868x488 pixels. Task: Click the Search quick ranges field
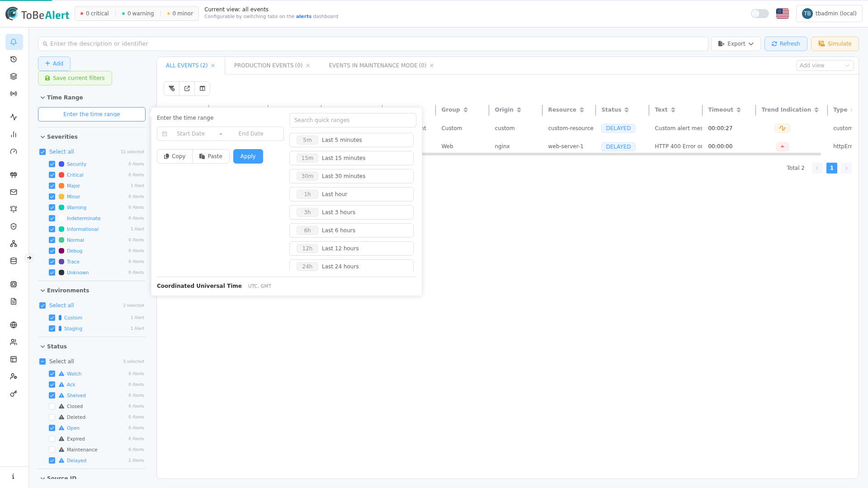tap(353, 120)
